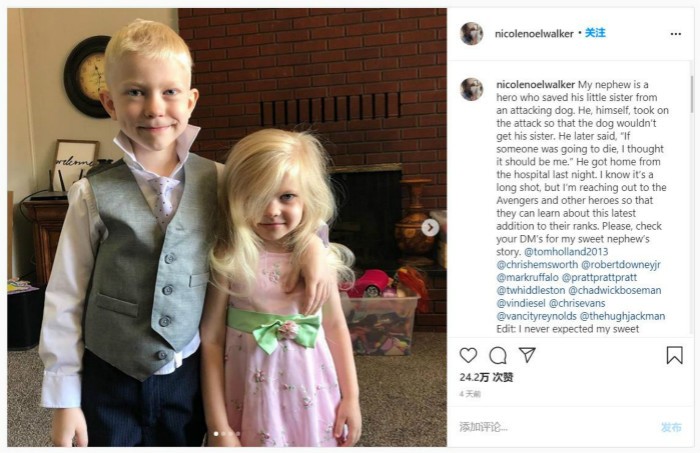The image size is (700, 453).
Task: Open the @chrishemsworth mention link
Action: coord(537,265)
